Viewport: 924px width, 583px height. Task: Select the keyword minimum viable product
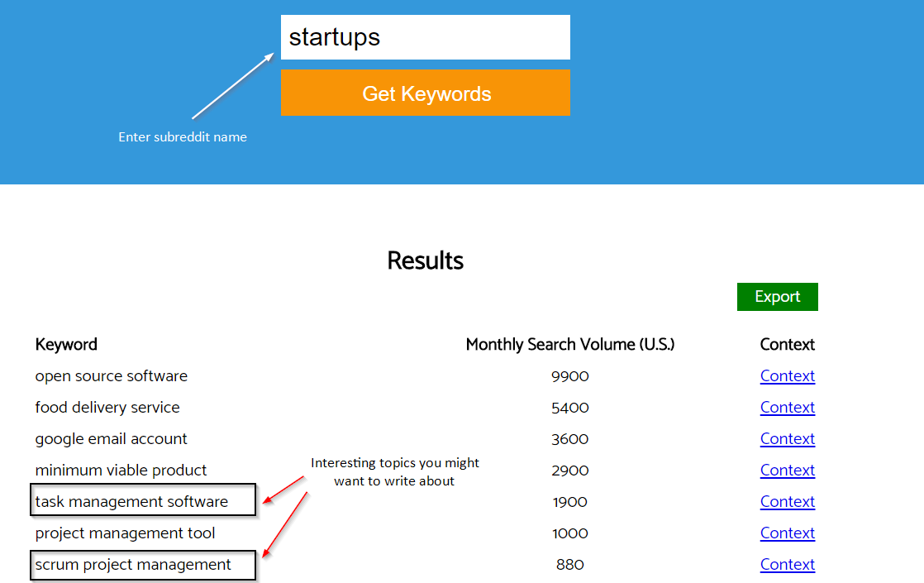[120, 470]
